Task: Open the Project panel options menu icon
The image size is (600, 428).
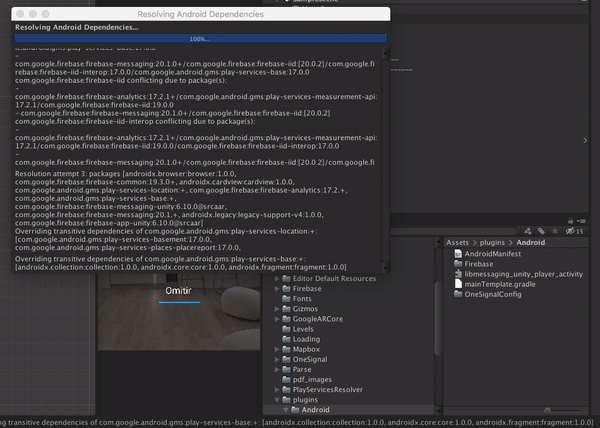Action: [x=581, y=221]
